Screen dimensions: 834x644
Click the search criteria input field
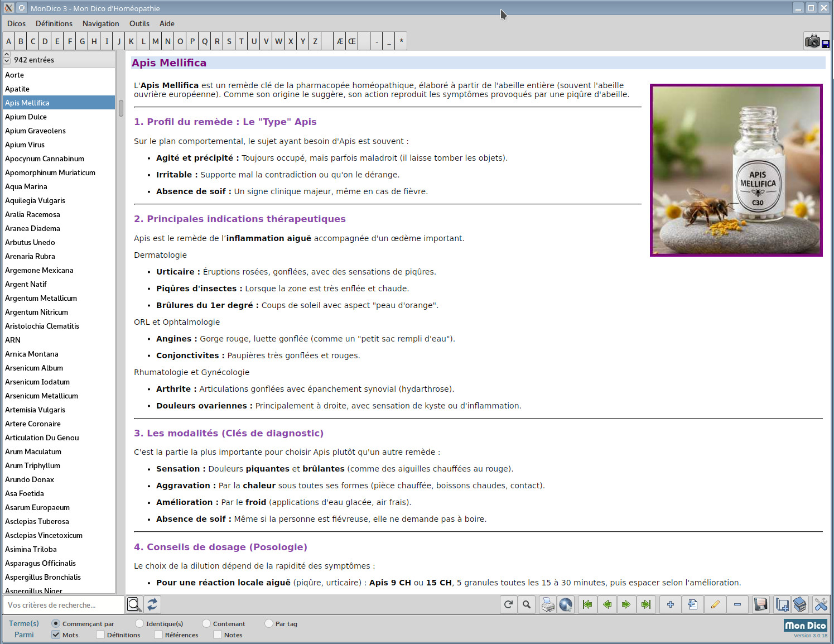[63, 605]
